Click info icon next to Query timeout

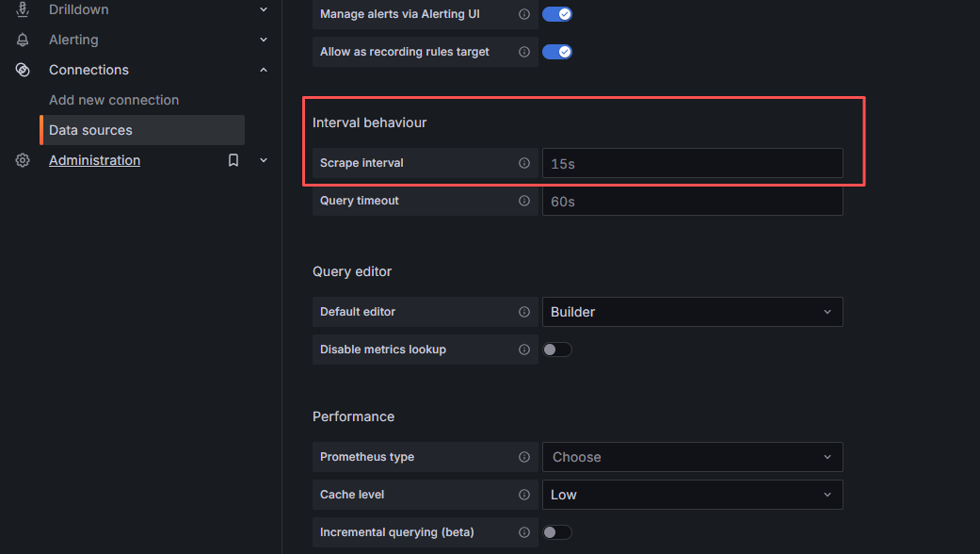(x=524, y=201)
